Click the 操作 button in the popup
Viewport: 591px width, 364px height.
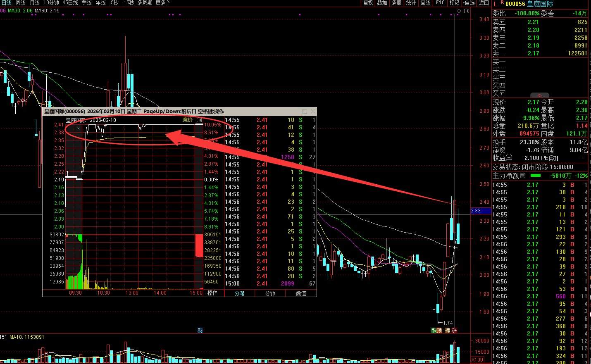coord(212,293)
